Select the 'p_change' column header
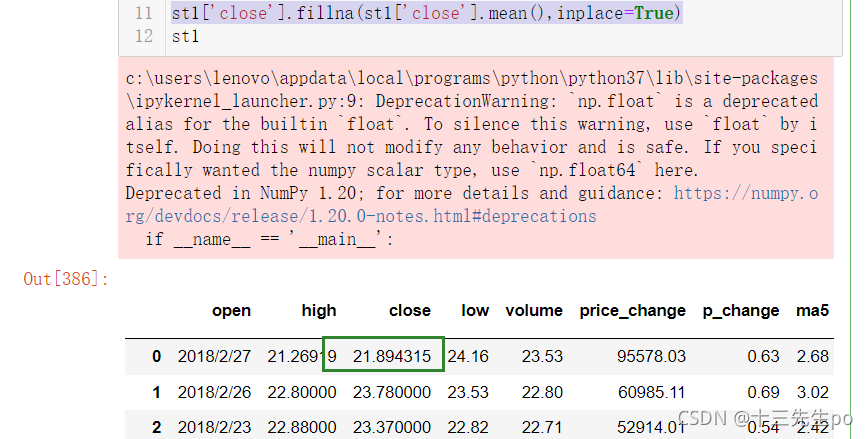Image resolution: width=868 pixels, height=439 pixels. pyautogui.click(x=741, y=311)
